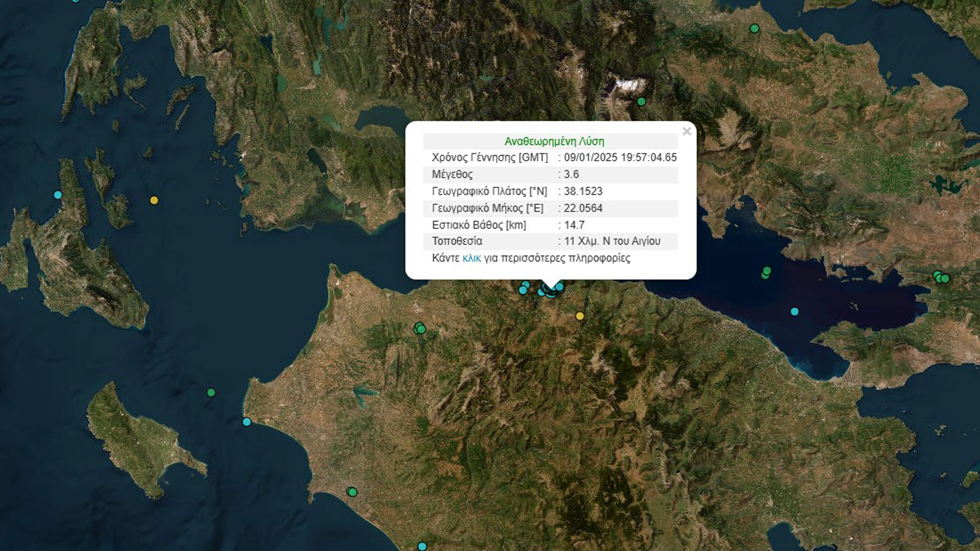Click green marker near bottom Peloponnese coast
Screen dimensions: 980x551
[352, 492]
